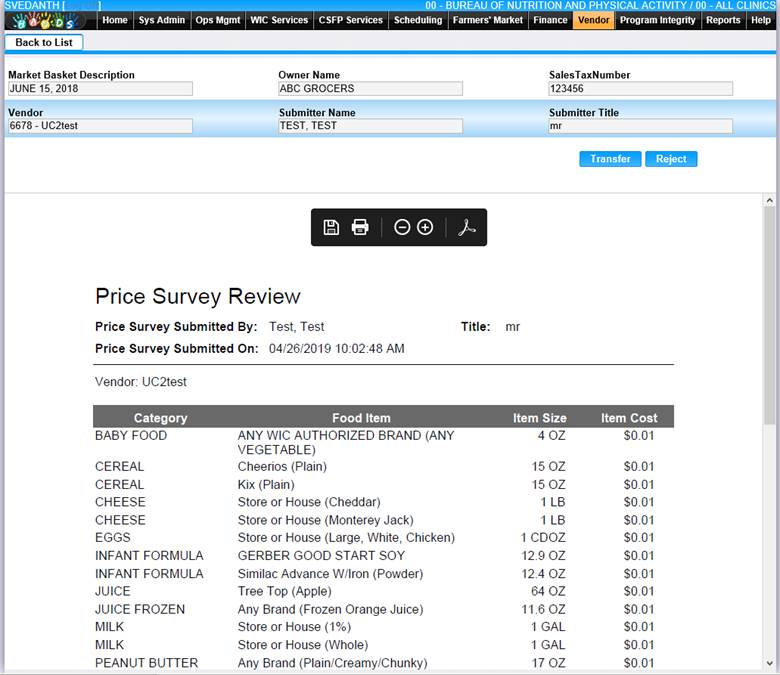
Task: Click the vertical scrollbar thumb
Action: point(770,316)
